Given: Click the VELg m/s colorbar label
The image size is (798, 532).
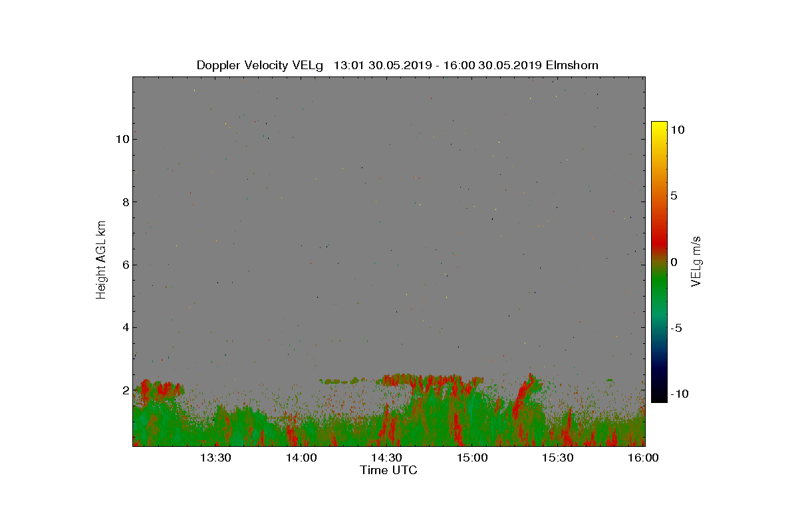Looking at the screenshot, I should 696,261.
